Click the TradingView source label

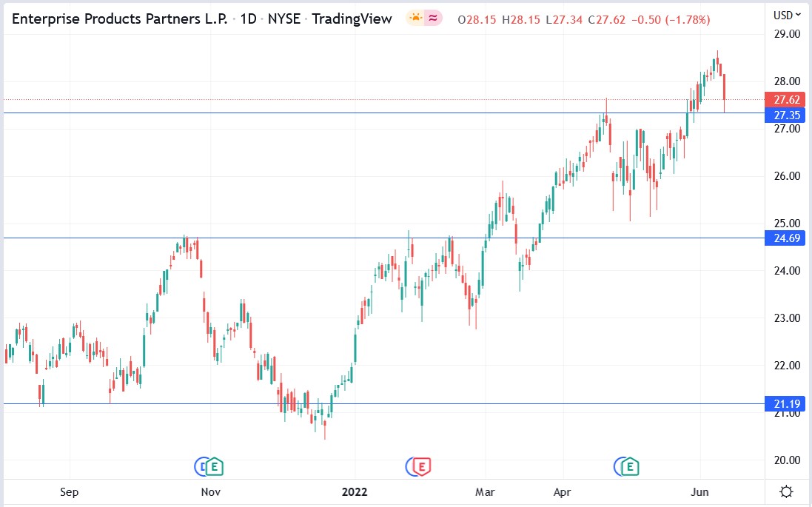352,19
